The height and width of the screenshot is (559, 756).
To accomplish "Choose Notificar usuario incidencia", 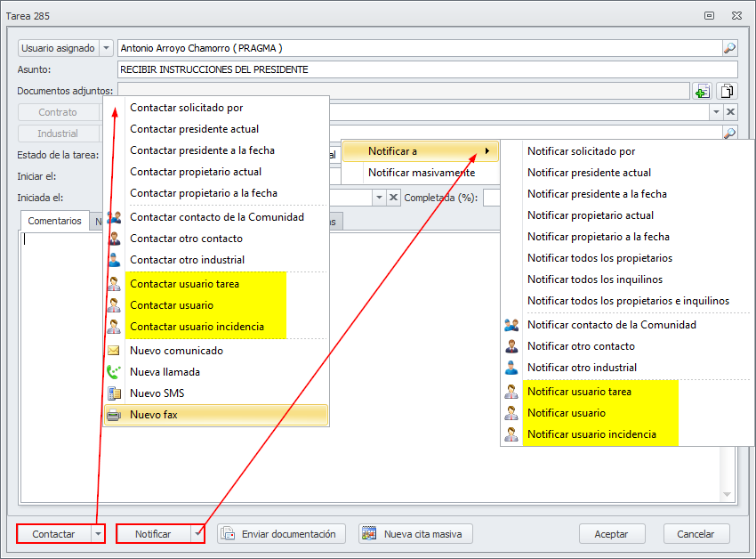I will point(627,434).
